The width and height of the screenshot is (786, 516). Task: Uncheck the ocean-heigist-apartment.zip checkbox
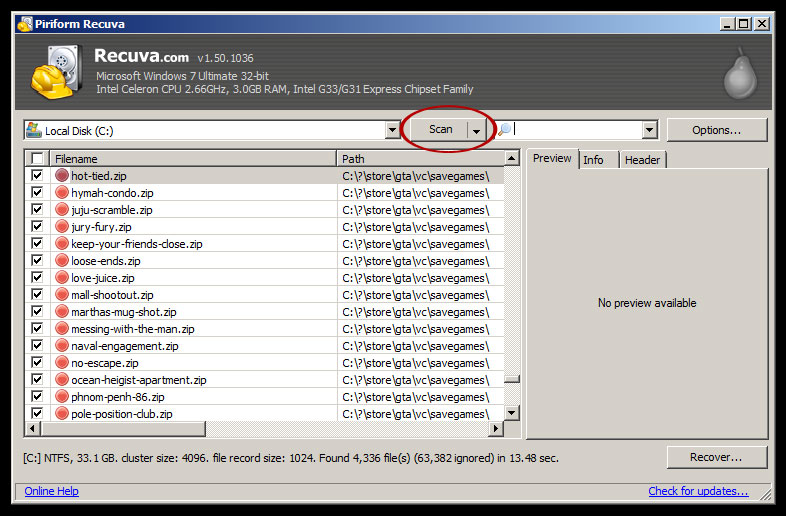(x=37, y=380)
